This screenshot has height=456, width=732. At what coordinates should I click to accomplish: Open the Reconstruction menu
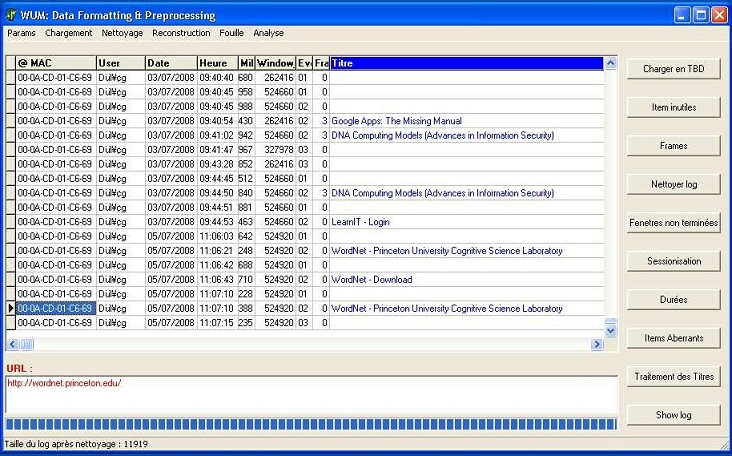coord(181,33)
